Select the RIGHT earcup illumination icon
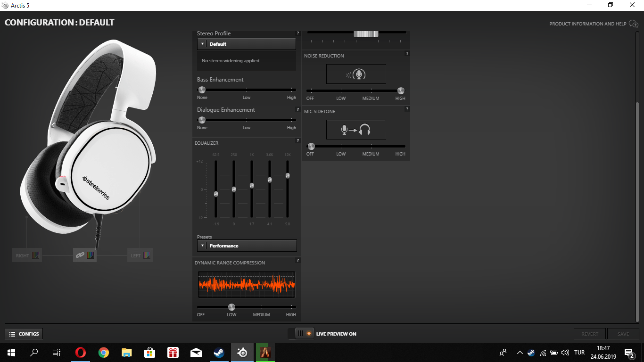644x362 pixels. click(36, 255)
